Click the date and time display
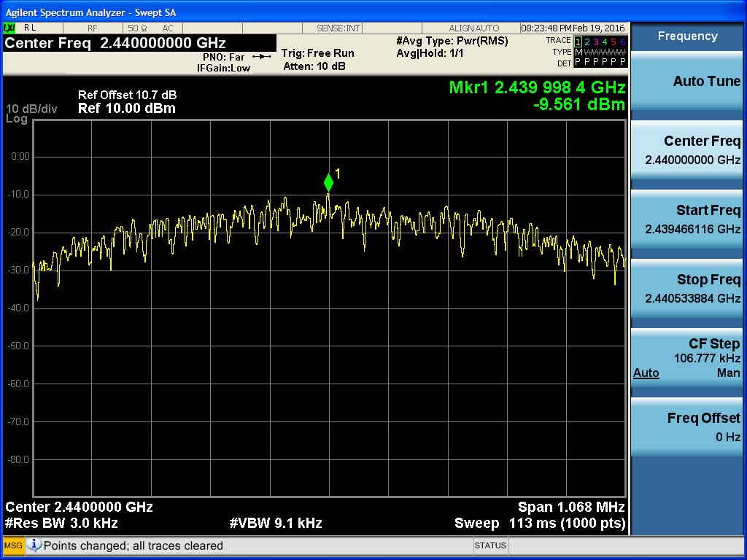Screen dimensions: 747x560 (x=573, y=28)
